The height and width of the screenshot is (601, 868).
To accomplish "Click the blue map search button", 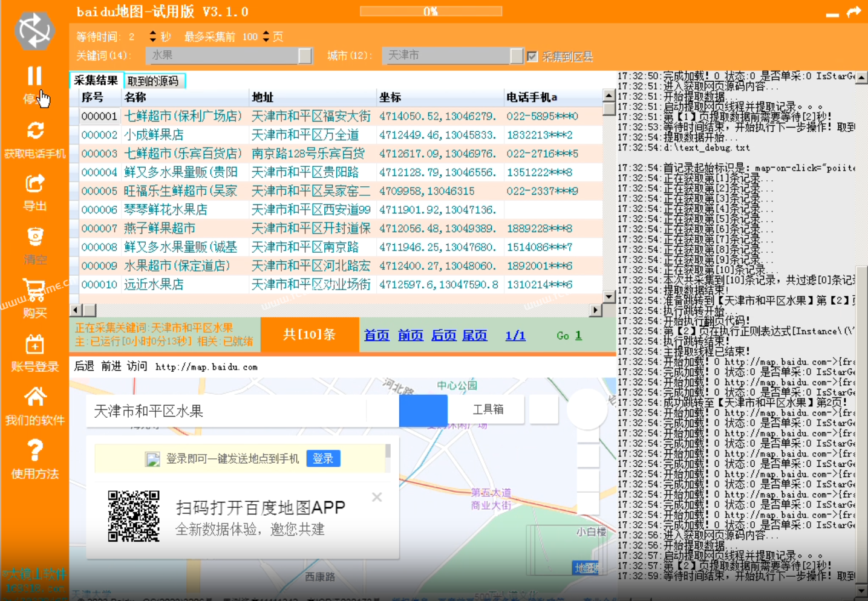I will pyautogui.click(x=423, y=411).
